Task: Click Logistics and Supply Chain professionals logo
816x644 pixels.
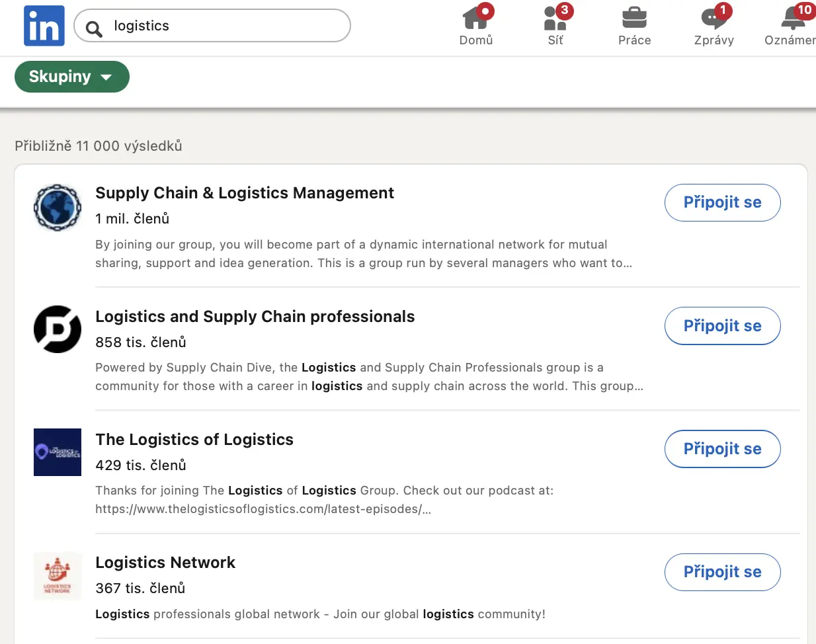Action: click(58, 329)
